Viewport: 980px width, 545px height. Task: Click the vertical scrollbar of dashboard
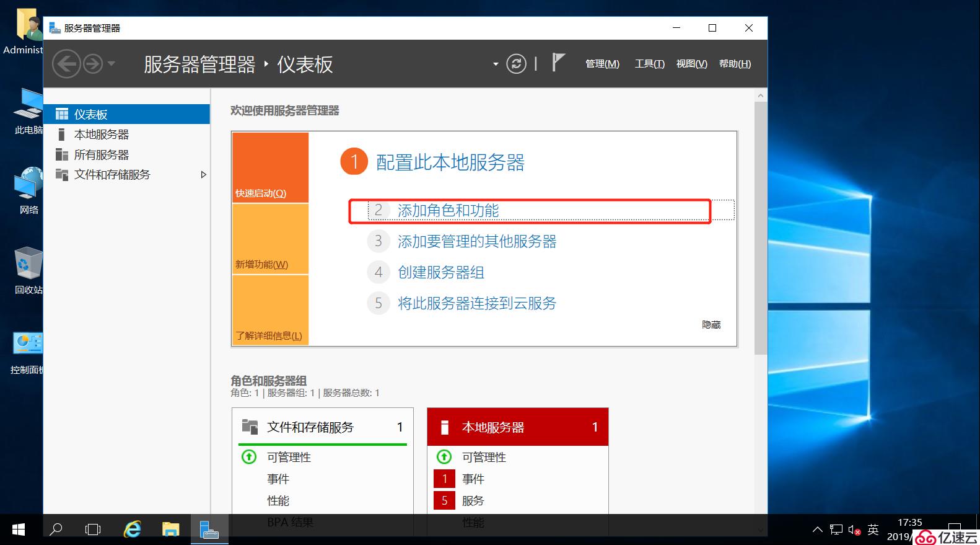pos(761,228)
